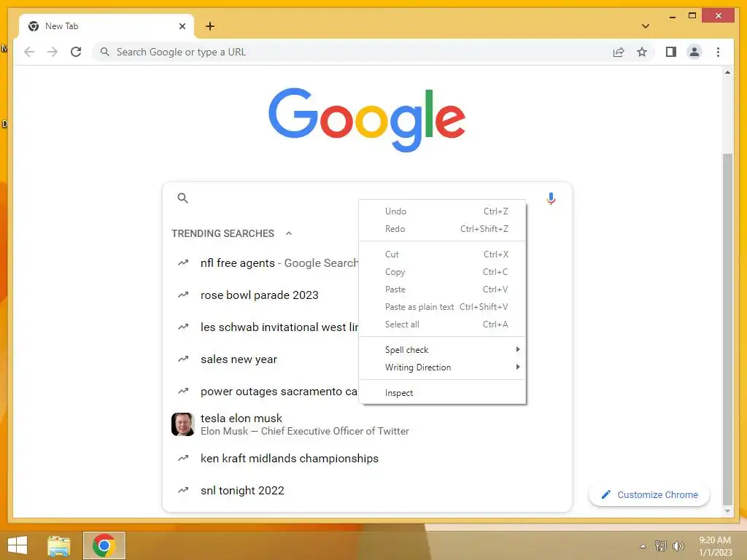Choose Cut from the context menu
Viewport: 747px width, 560px height.
pyautogui.click(x=442, y=254)
